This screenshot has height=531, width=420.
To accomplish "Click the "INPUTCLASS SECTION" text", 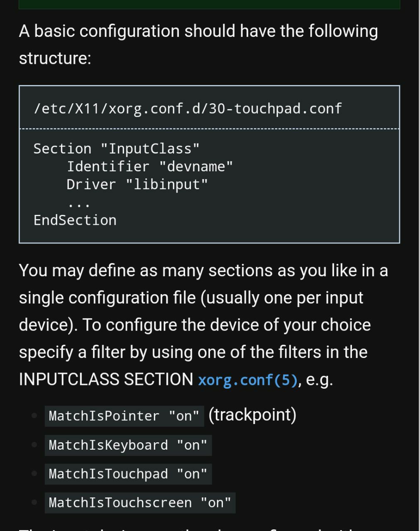I will tap(106, 379).
